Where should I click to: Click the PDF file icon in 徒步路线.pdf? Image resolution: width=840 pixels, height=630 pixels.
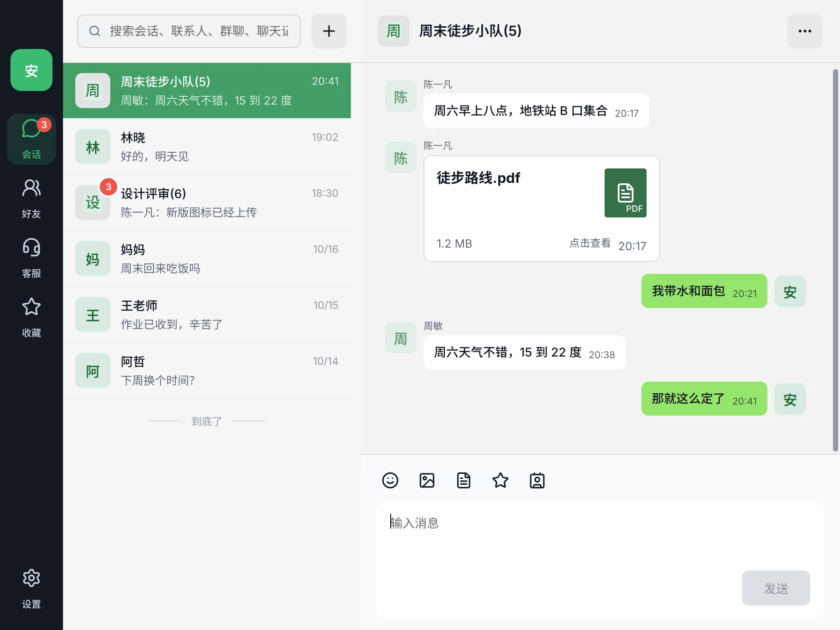[625, 193]
